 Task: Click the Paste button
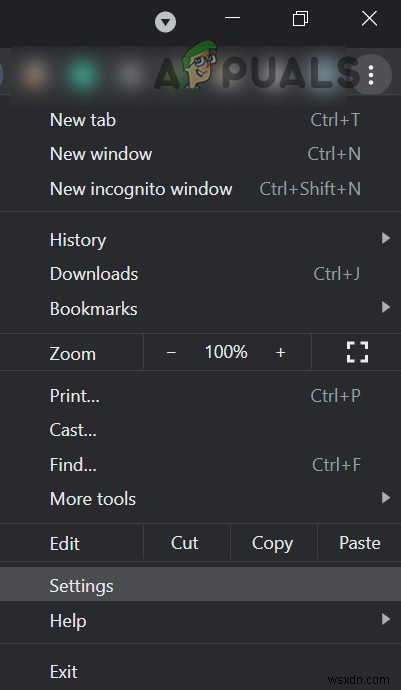[x=360, y=543]
